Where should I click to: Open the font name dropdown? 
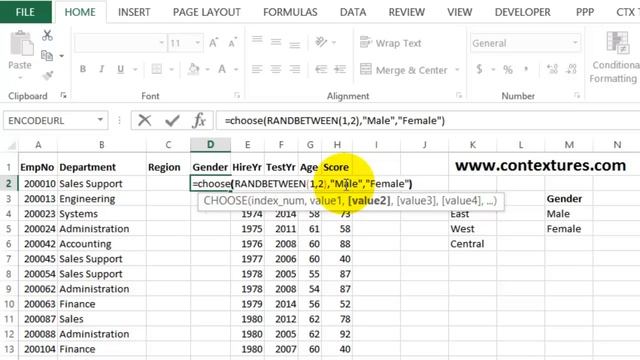click(162, 42)
